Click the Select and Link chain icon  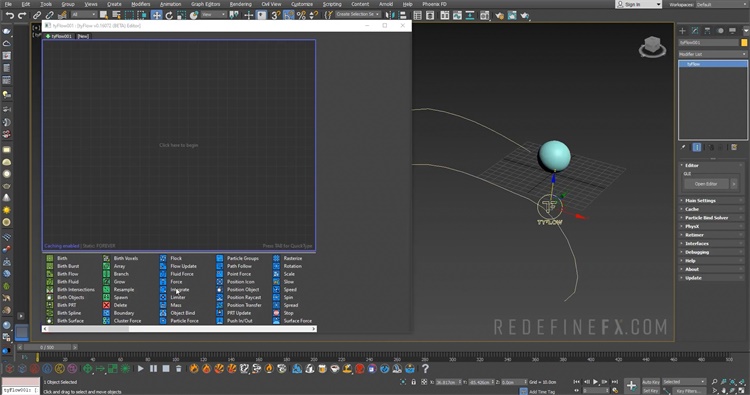point(37,15)
